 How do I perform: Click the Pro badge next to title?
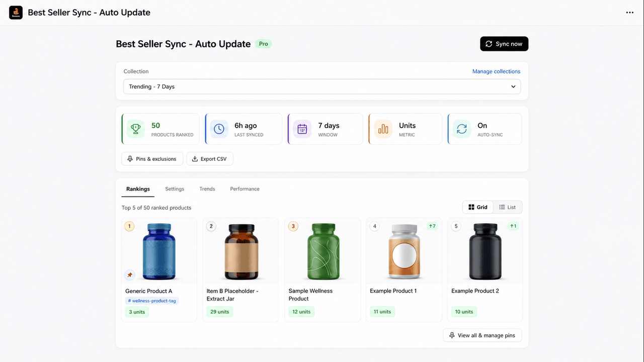point(264,44)
